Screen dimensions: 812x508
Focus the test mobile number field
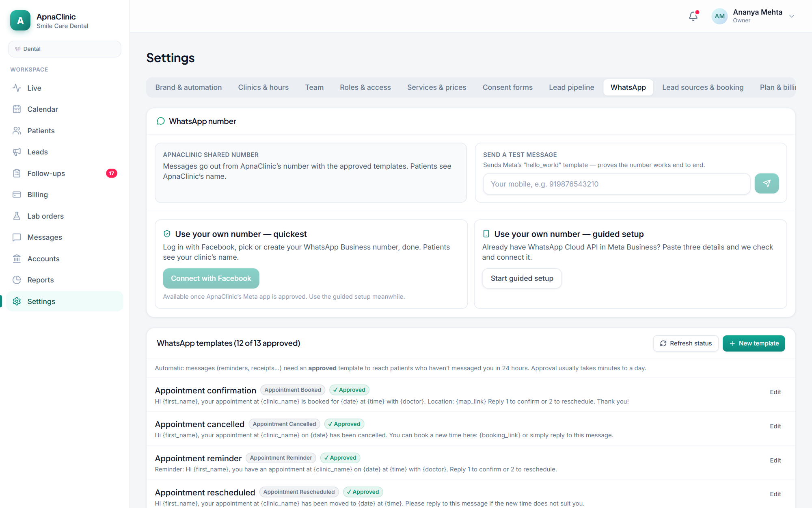tap(616, 184)
